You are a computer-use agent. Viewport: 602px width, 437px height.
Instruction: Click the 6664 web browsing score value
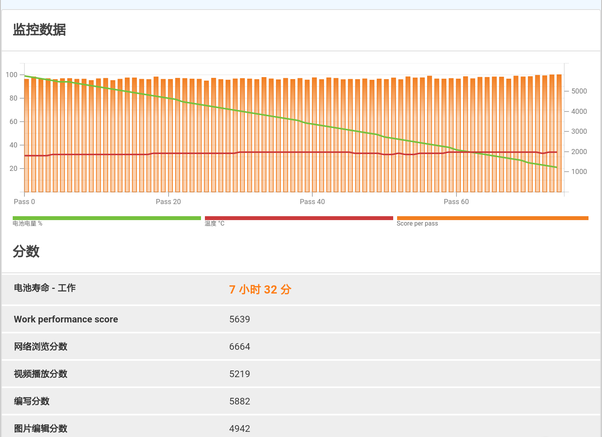point(240,347)
